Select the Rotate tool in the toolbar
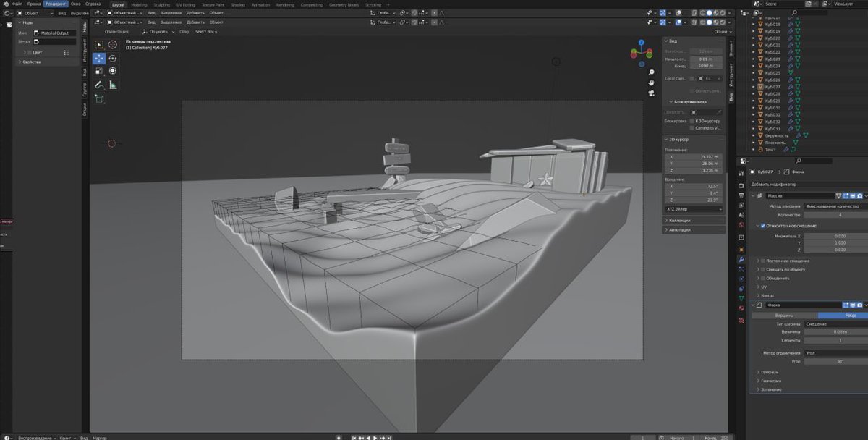868x440 pixels. (x=113, y=59)
